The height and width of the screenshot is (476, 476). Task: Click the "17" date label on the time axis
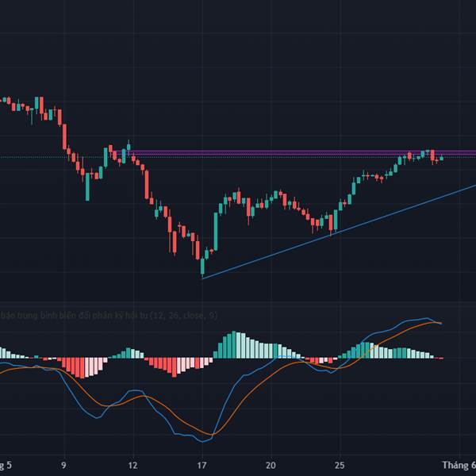202,465
